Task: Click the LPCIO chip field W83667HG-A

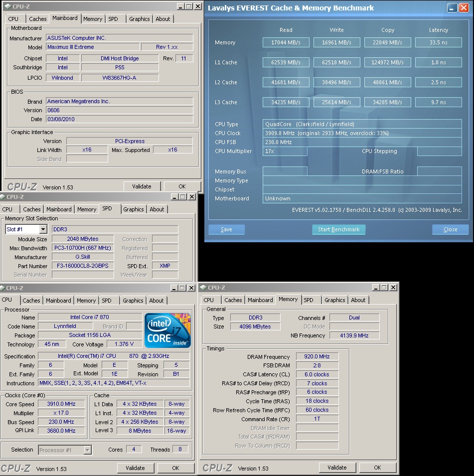Action: click(120, 78)
